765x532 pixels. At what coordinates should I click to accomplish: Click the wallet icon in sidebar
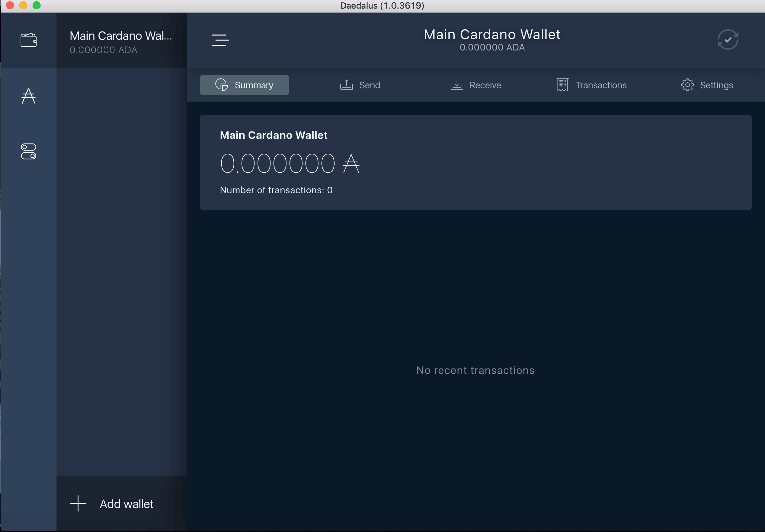click(x=29, y=40)
